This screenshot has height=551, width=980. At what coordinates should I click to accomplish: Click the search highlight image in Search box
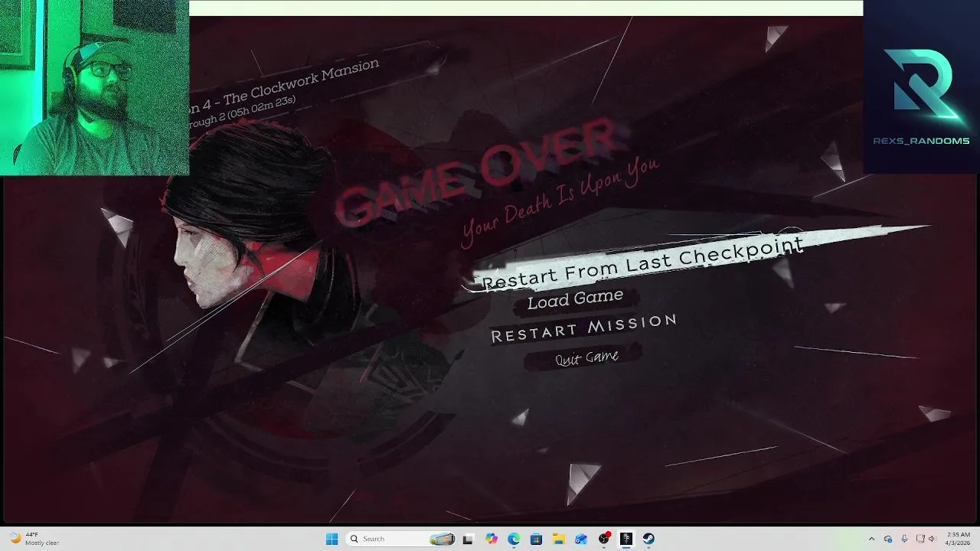442,539
